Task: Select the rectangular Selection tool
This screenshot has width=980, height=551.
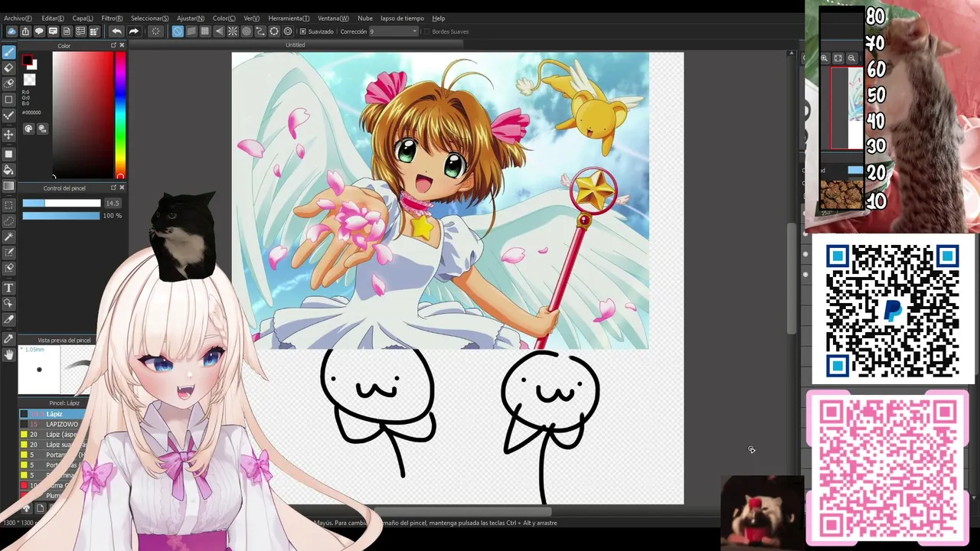Action: 9,205
